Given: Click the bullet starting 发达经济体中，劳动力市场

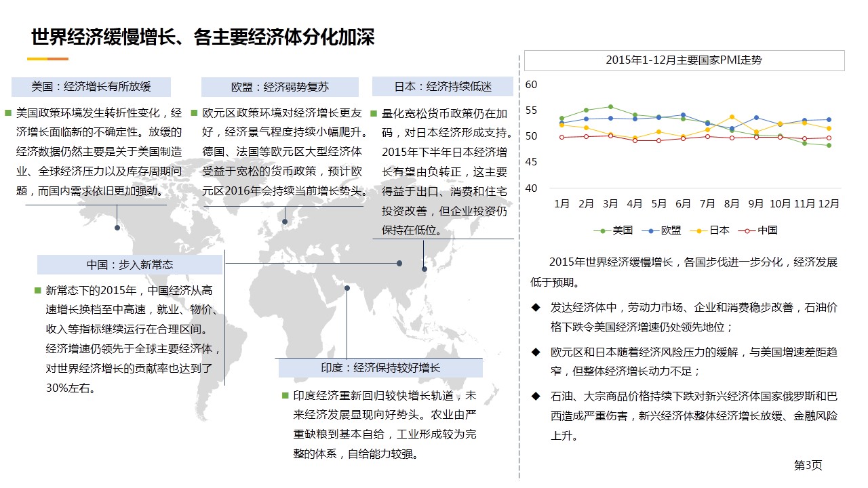Looking at the screenshot, I should click(694, 317).
